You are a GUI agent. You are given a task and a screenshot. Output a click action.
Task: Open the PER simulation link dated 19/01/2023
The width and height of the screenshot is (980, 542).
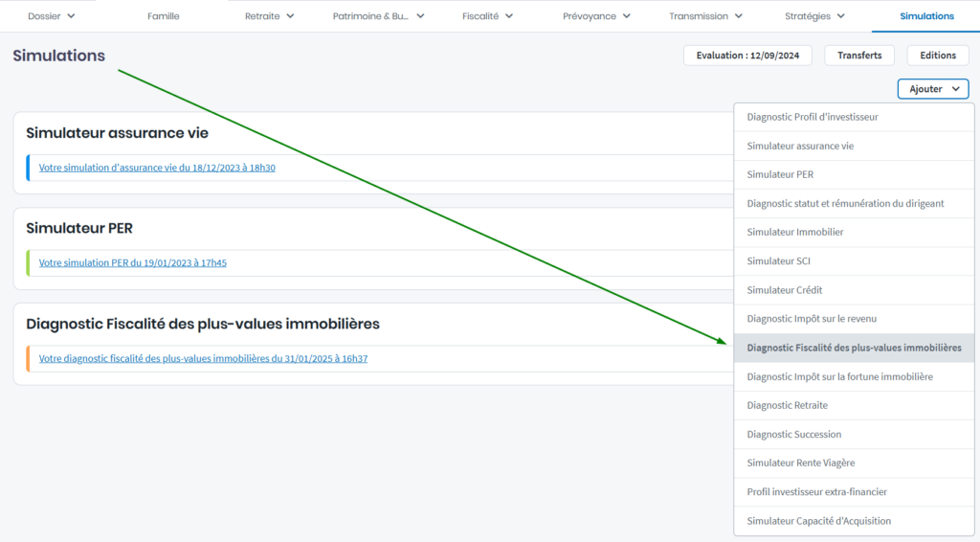pos(132,263)
